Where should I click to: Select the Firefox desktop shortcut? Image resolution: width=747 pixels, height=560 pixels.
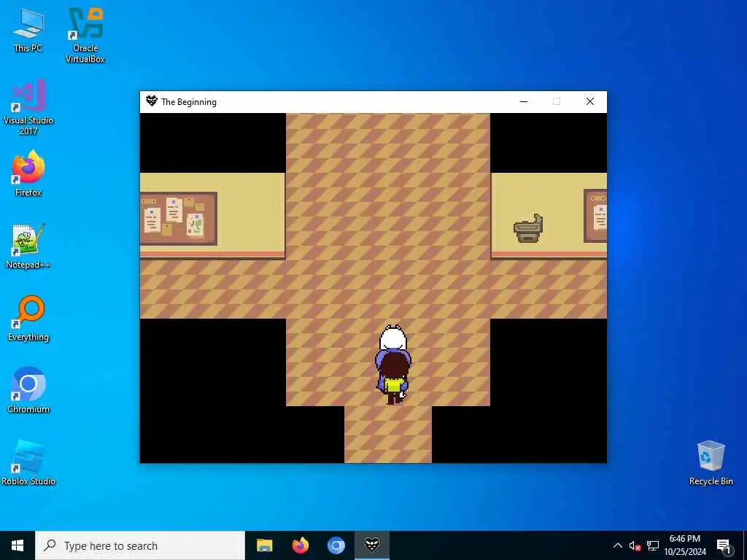(x=28, y=174)
